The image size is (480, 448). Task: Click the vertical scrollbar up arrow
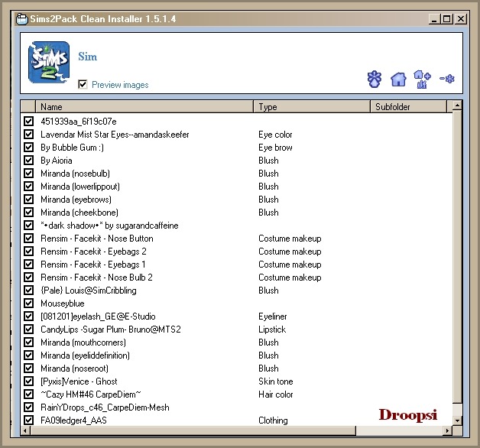tap(457, 106)
